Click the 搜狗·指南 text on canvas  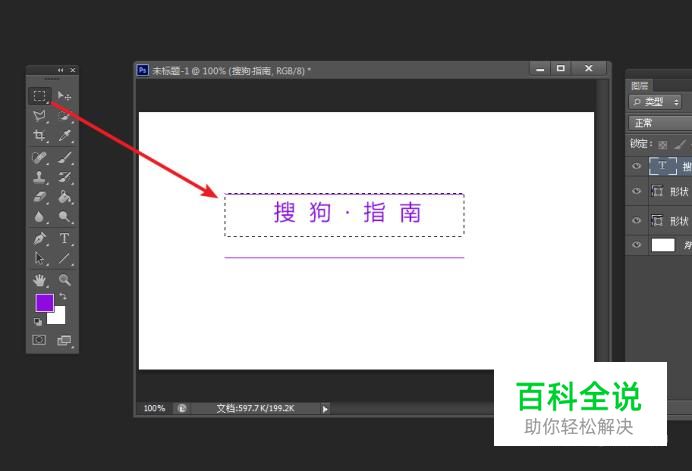[347, 212]
